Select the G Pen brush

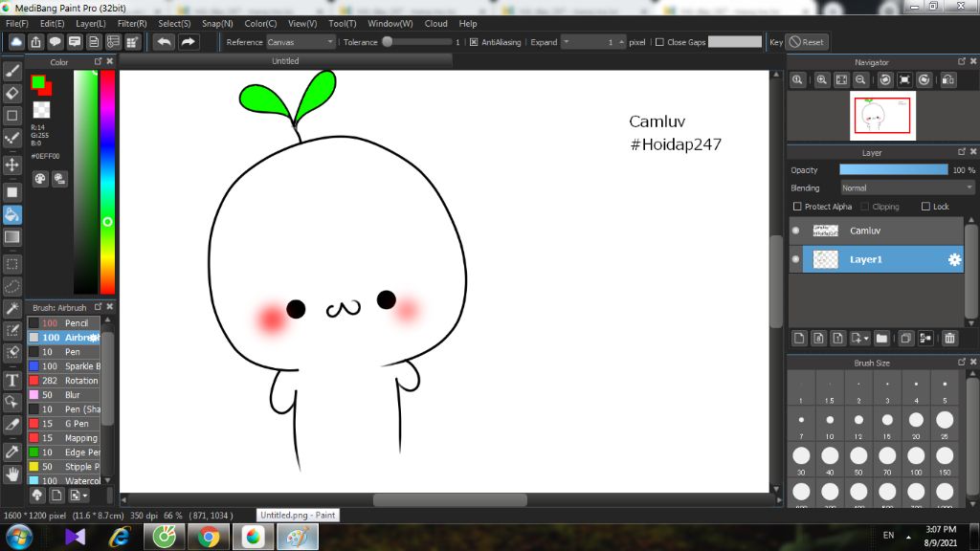64,424
